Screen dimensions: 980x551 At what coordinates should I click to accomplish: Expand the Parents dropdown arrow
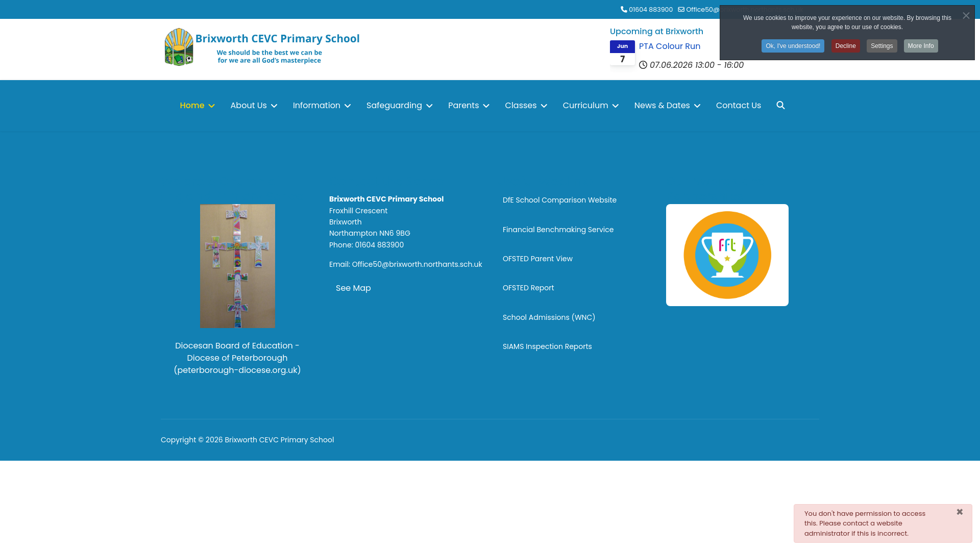click(486, 106)
